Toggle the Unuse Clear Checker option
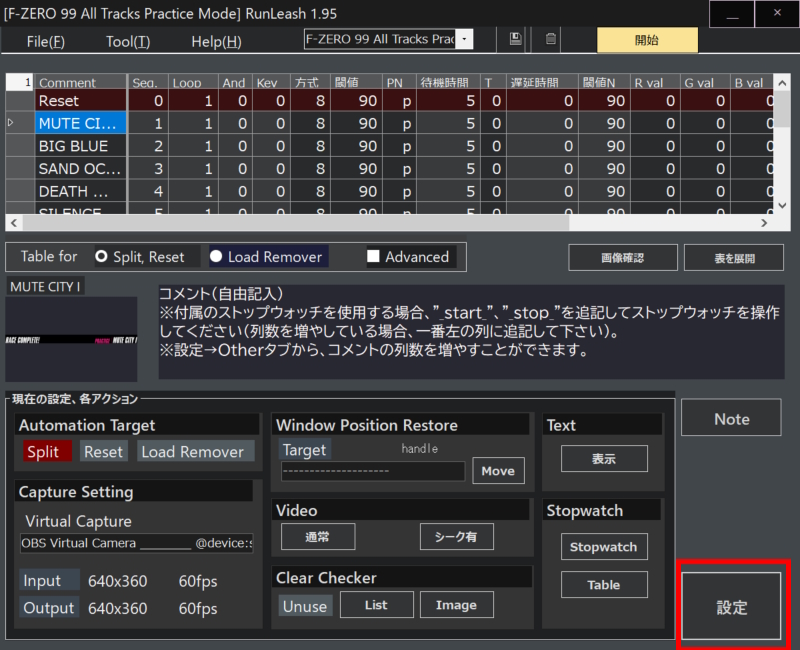 click(305, 606)
